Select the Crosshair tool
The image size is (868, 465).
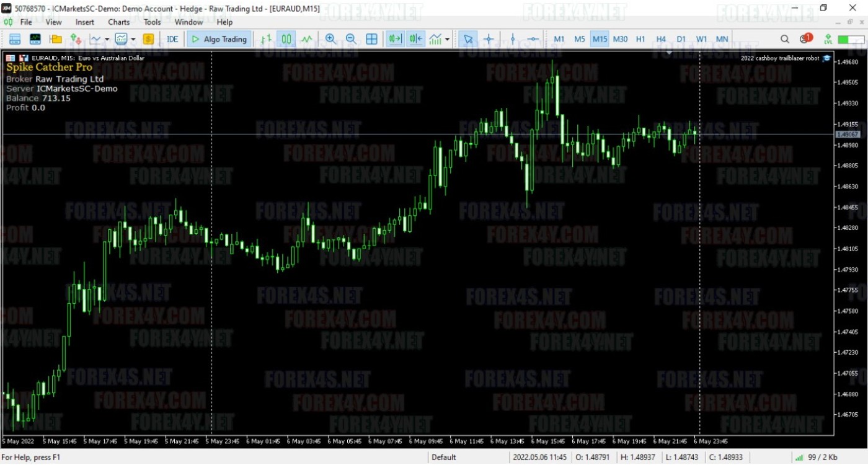click(489, 39)
